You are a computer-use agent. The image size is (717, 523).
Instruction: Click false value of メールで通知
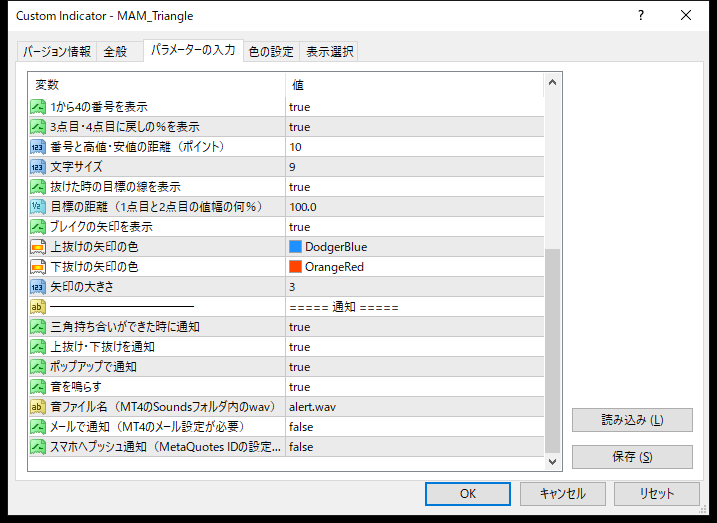(415, 427)
